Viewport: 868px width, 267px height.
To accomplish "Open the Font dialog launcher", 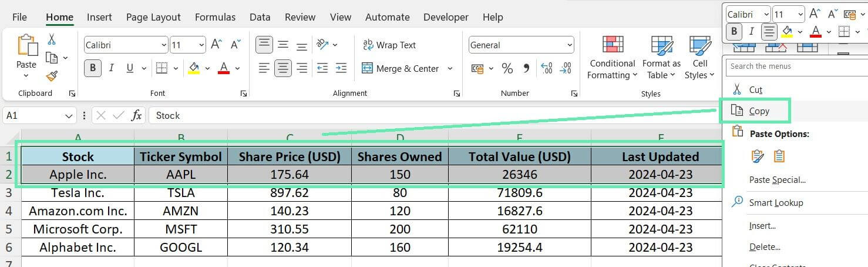I will 244,94.
